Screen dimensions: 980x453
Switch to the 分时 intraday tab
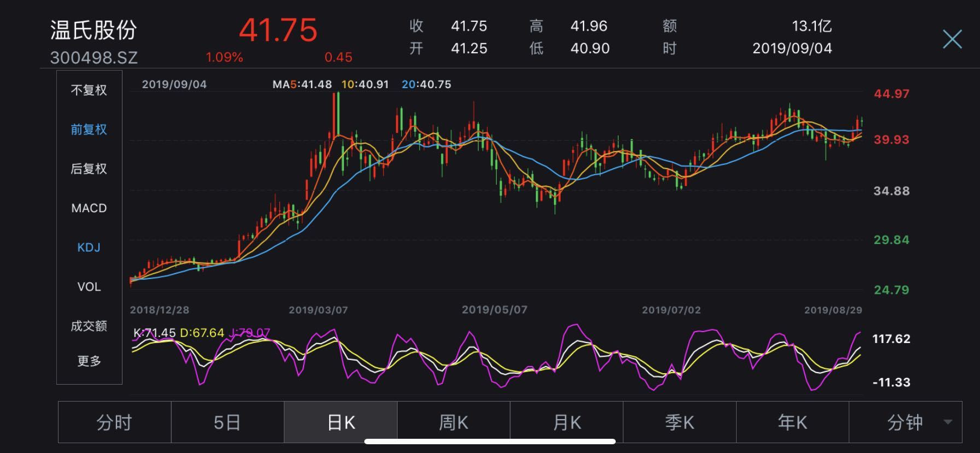pos(114,422)
